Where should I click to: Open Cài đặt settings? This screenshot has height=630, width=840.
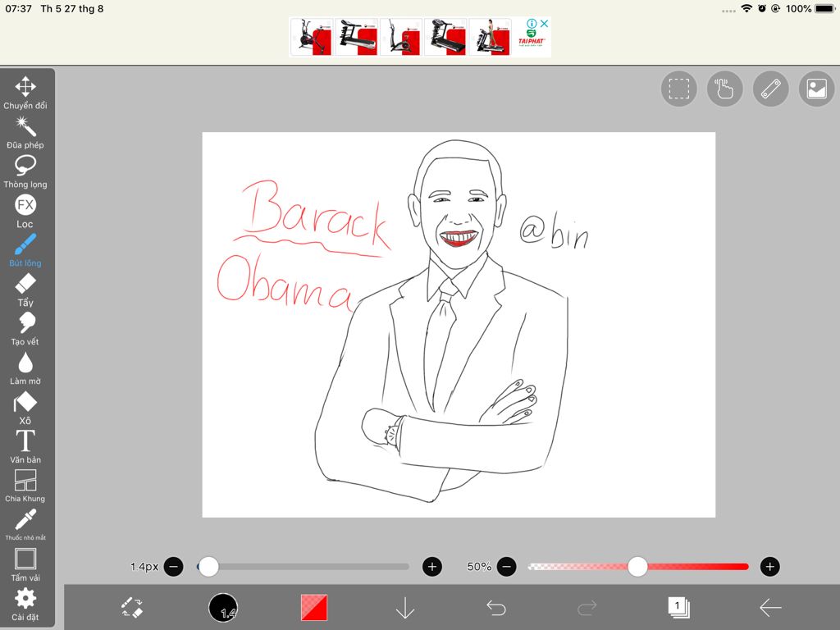25,604
